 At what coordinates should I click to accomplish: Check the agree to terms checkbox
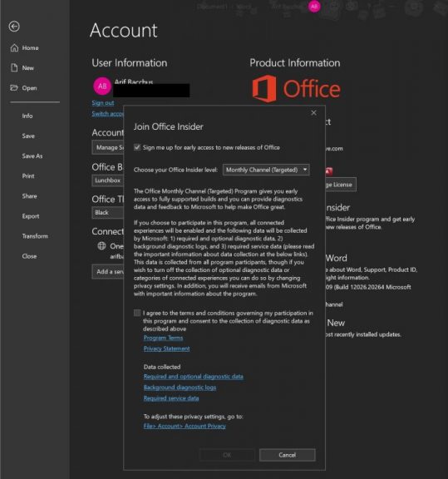point(137,313)
